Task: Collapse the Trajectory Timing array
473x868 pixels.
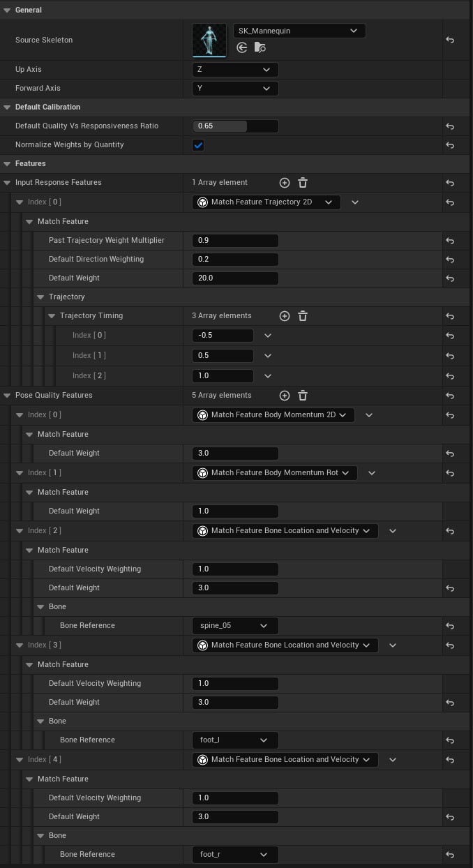Action: (52, 316)
